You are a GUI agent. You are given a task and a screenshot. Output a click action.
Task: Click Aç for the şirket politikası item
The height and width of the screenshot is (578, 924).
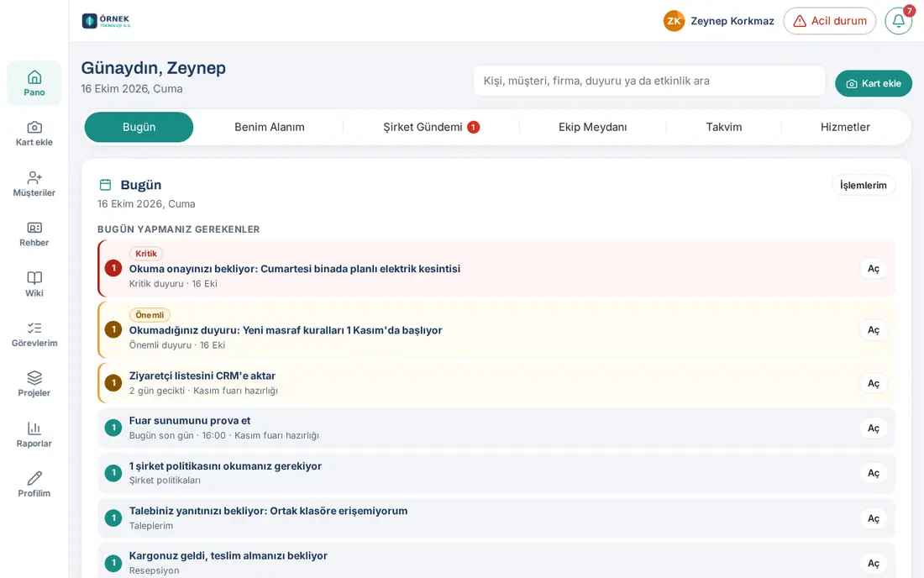pos(874,473)
